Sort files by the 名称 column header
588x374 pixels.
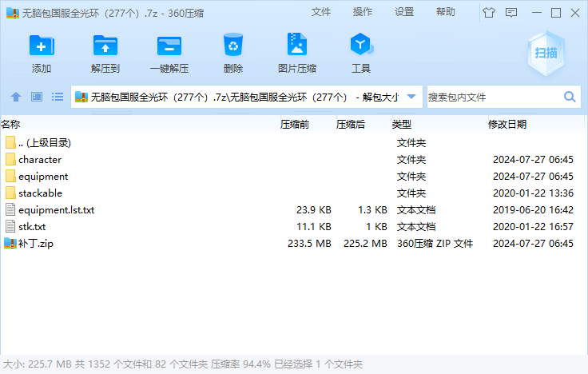(x=11, y=124)
